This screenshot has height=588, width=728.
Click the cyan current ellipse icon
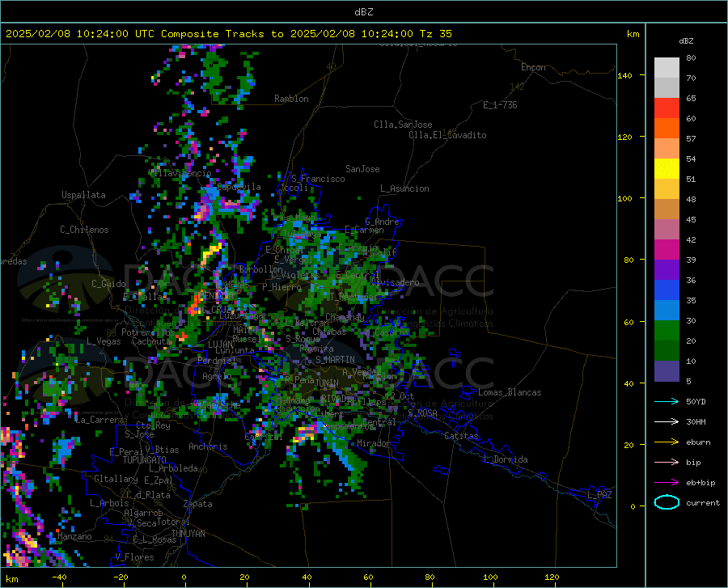click(667, 502)
